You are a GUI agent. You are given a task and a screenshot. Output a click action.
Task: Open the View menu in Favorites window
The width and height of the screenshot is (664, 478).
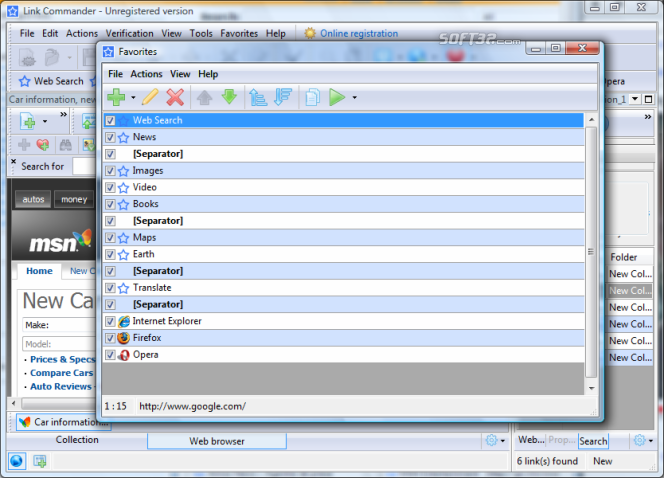pos(180,74)
